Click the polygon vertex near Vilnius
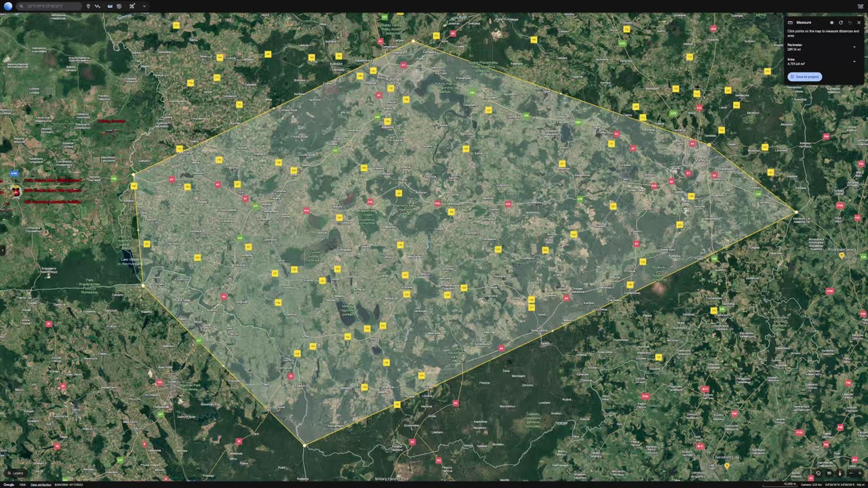 point(709,145)
